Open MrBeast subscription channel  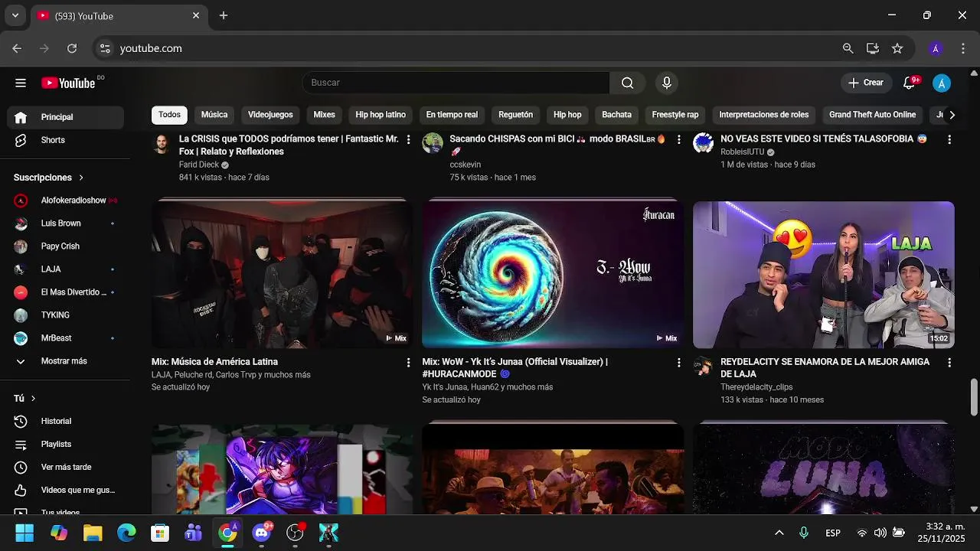pyautogui.click(x=65, y=338)
